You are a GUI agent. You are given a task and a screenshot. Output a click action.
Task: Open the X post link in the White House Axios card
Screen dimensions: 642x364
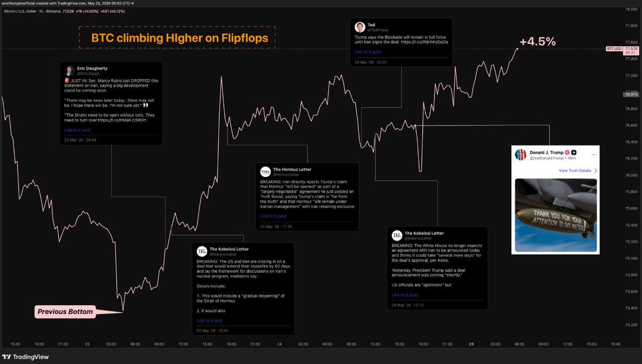(x=405, y=295)
